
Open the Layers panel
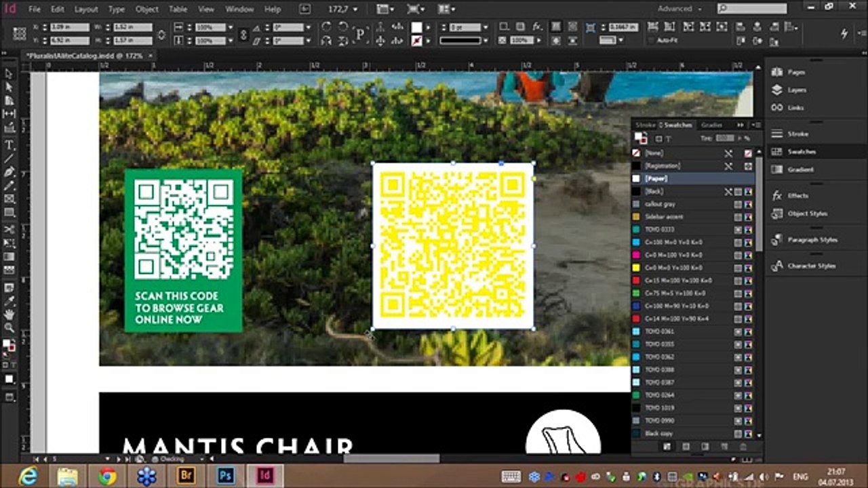click(796, 89)
